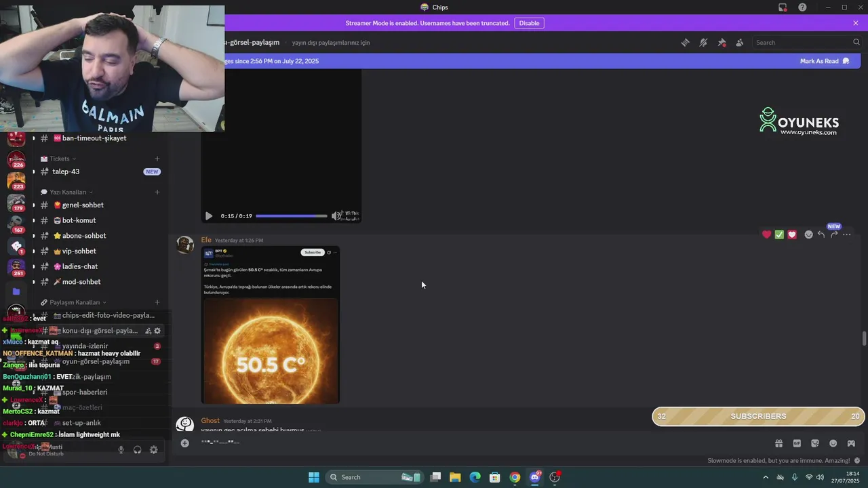Forward Efe's message
Screen dimensions: 868x488
834,235
